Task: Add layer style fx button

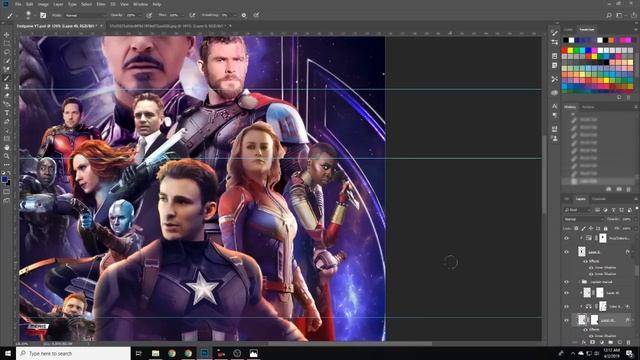Action: click(584, 342)
